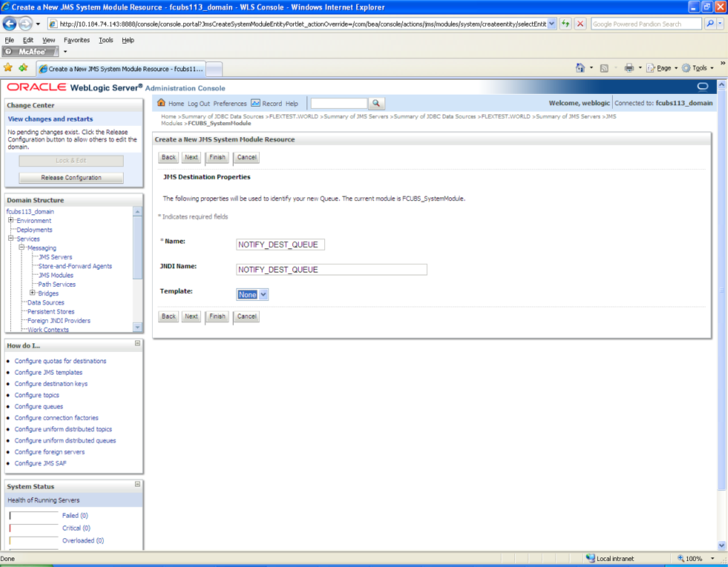Open JMS Modules in Domain Structure
This screenshot has height=567, width=728.
pos(56,275)
